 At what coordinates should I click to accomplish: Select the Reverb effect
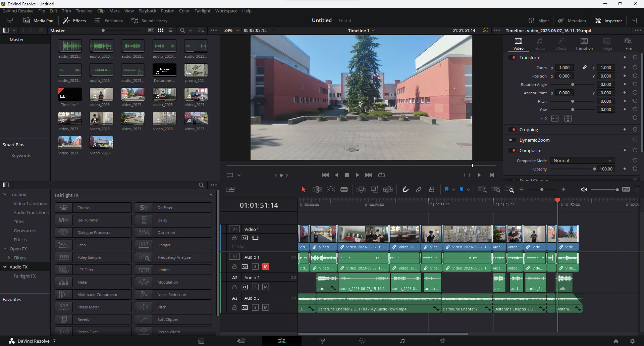(93, 319)
